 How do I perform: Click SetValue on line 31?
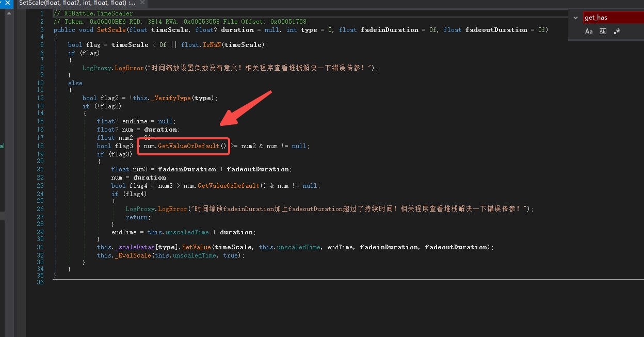pos(197,247)
